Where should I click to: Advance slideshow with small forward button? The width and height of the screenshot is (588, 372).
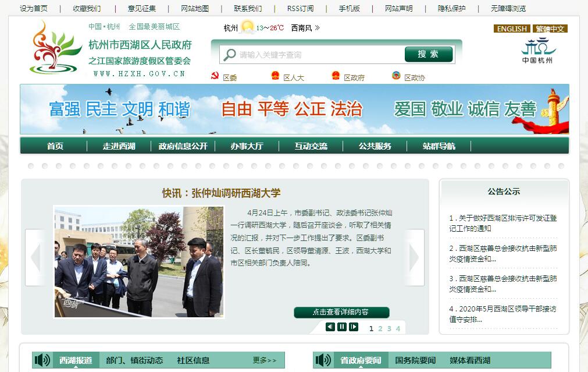[354, 327]
